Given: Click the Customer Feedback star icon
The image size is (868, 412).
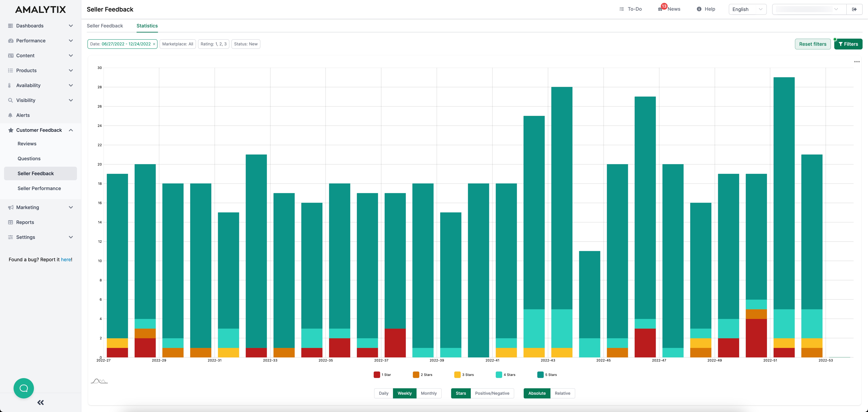Looking at the screenshot, I should pos(11,130).
